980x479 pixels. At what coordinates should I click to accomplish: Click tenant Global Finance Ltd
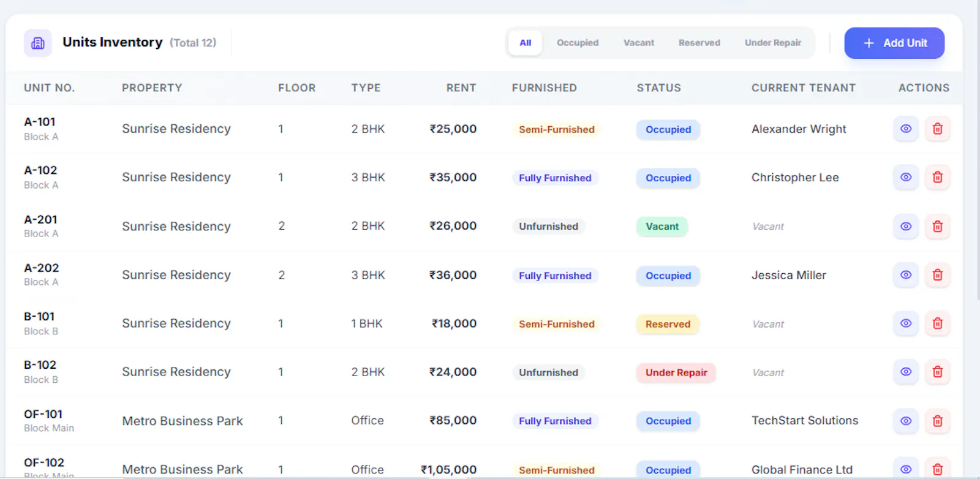coord(802,469)
